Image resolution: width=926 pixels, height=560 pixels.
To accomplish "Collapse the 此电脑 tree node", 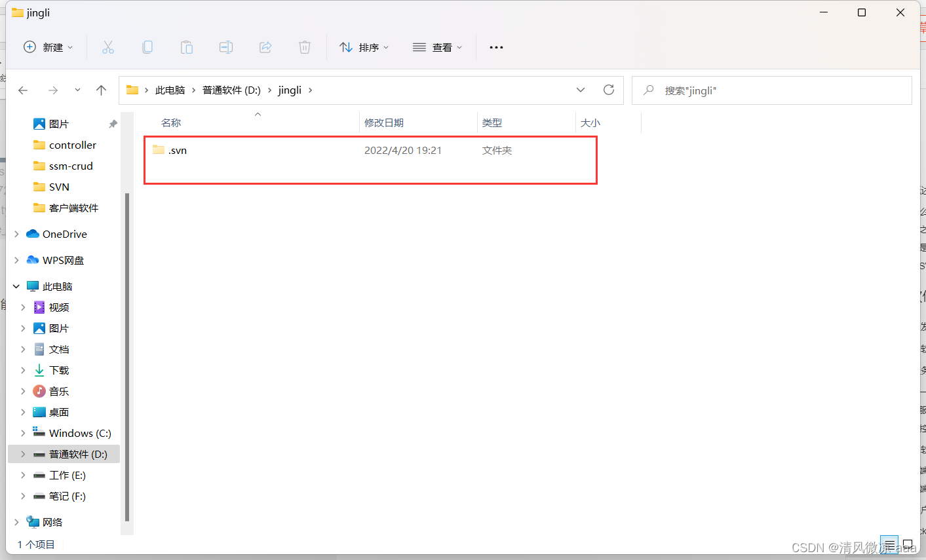I will [16, 286].
